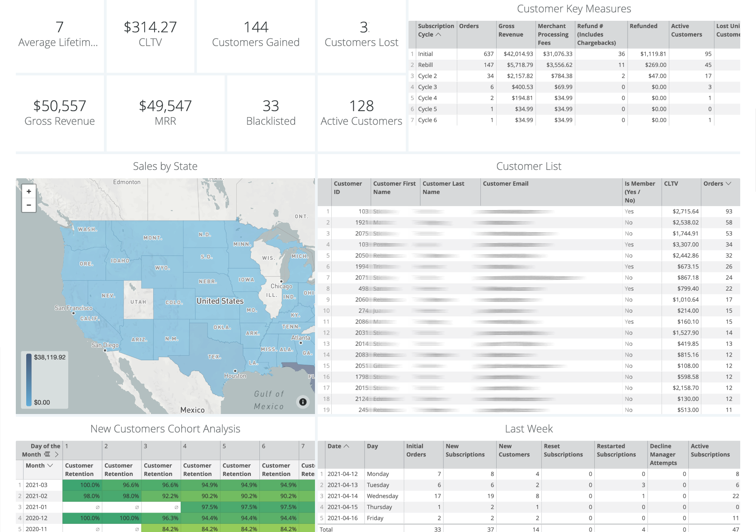
Task: Click the ascending sort arrow beside Date
Action: pos(347,446)
